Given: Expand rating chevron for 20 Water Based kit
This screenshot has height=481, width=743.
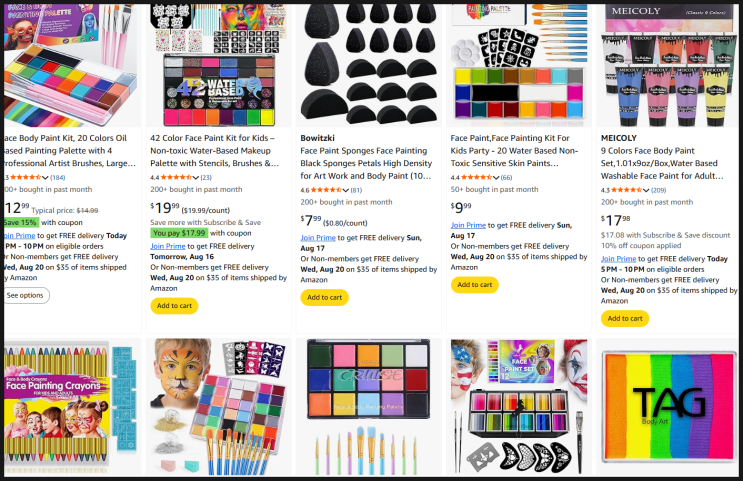Looking at the screenshot, I should coord(496,178).
